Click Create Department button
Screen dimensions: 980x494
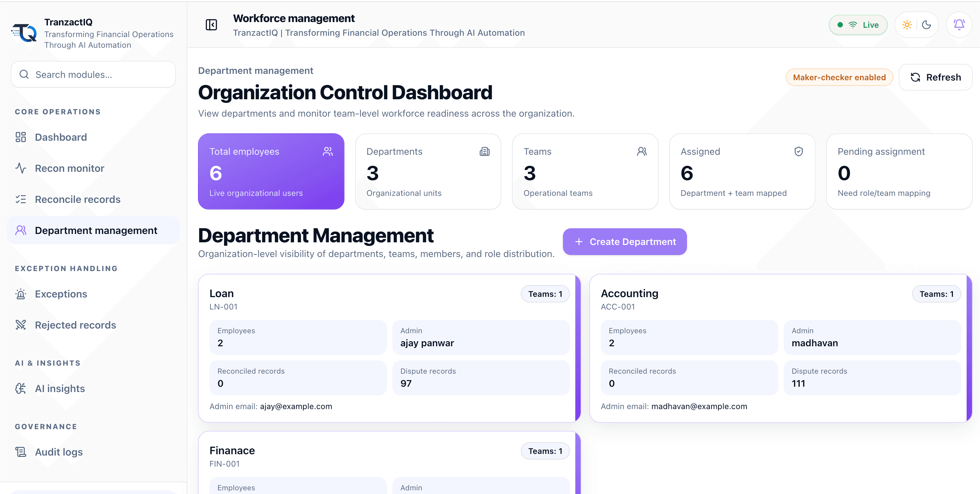[625, 242]
